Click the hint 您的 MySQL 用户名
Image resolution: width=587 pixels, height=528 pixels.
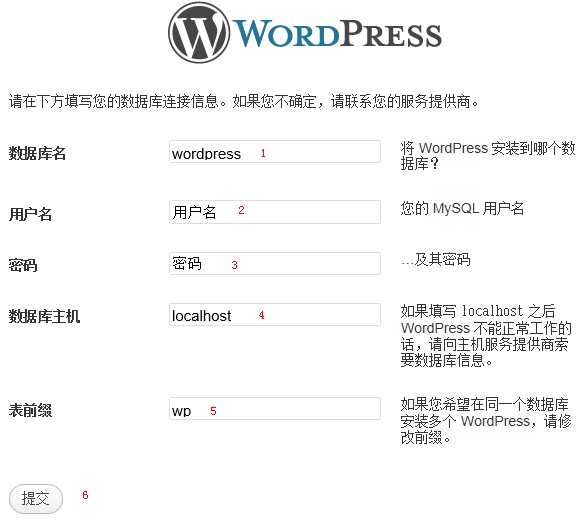pyautogui.click(x=462, y=208)
